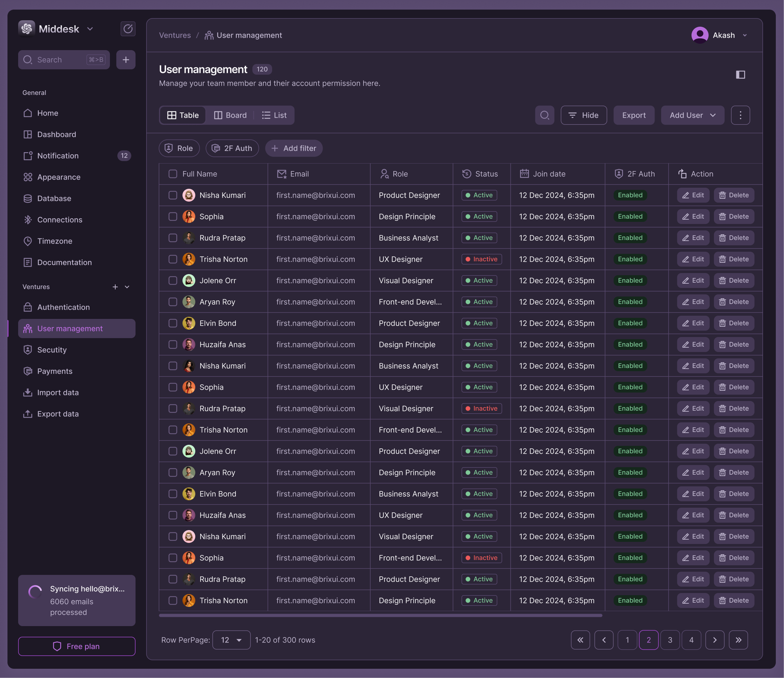Viewport: 784px width, 678px height.
Task: Open the User management page in Ventures
Action: (x=70, y=329)
